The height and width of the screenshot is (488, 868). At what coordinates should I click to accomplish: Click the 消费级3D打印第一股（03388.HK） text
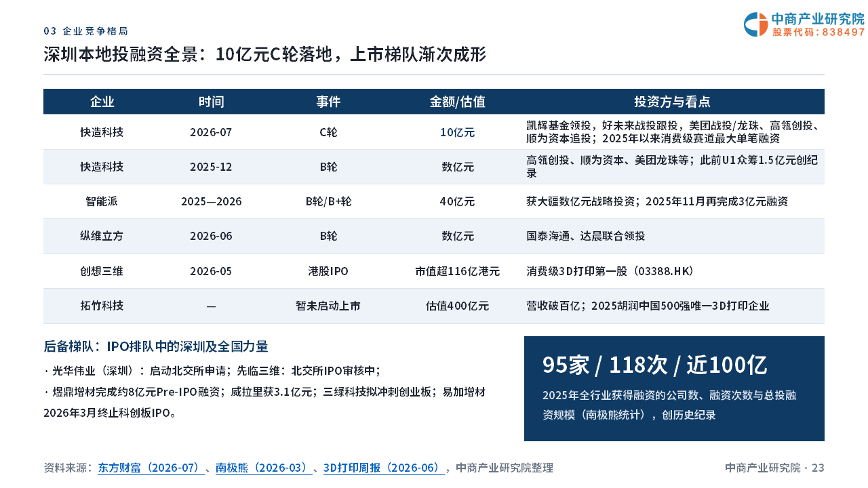tap(610, 271)
